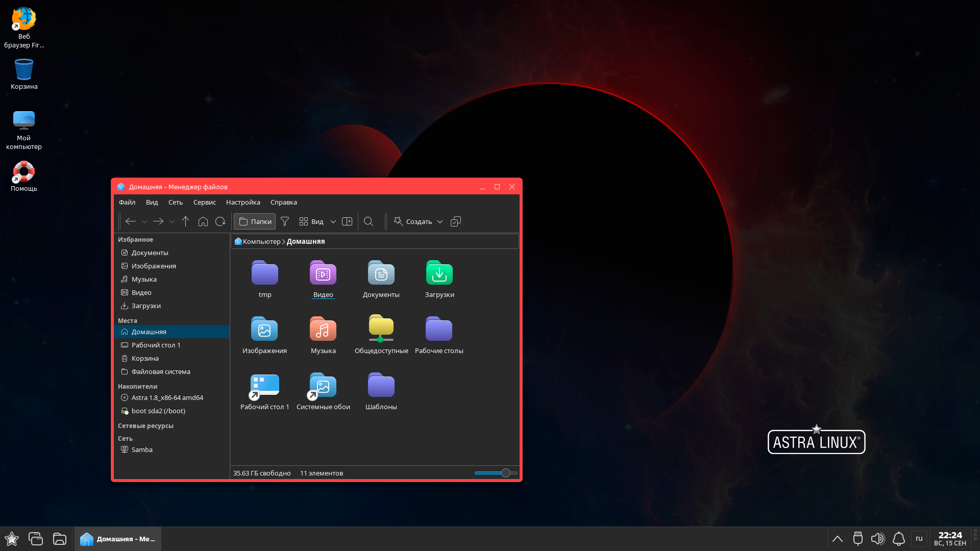The width and height of the screenshot is (980, 551).
Task: Expand the Вид view mode dropdown arrow
Action: coord(333,222)
